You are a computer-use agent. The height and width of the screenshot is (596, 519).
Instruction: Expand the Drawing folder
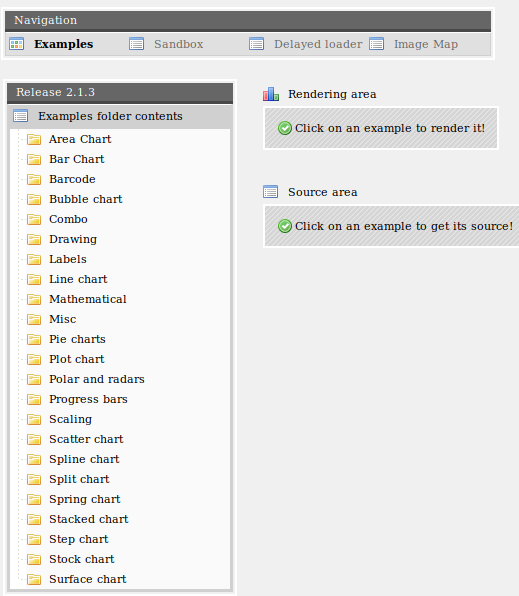(x=73, y=239)
